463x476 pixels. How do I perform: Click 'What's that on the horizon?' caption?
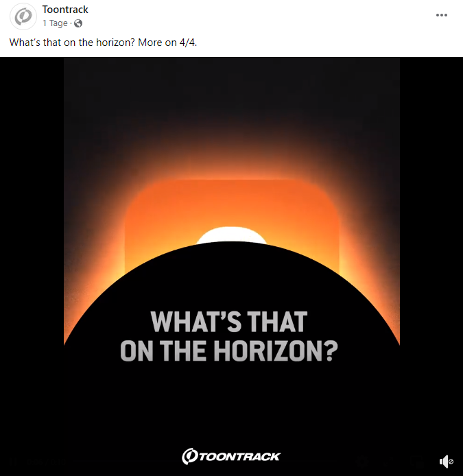click(x=72, y=43)
